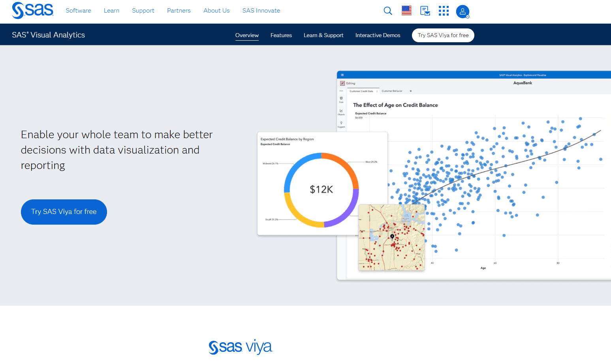Click the Editing pencil icon in dashboard image

click(342, 83)
